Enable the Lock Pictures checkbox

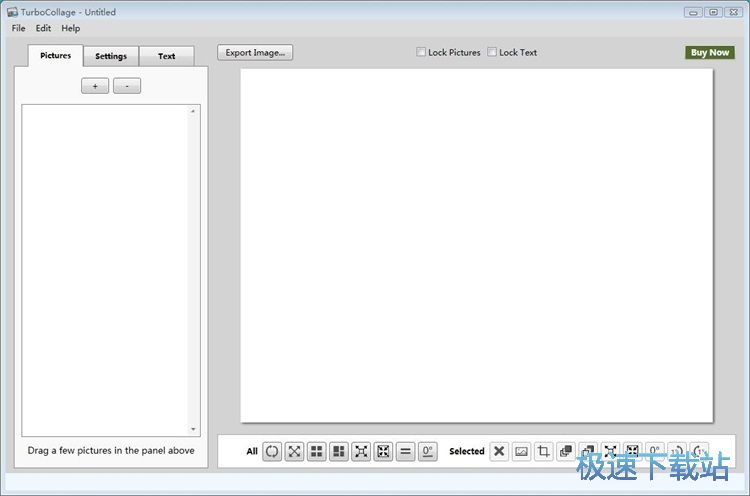pyautogui.click(x=421, y=52)
